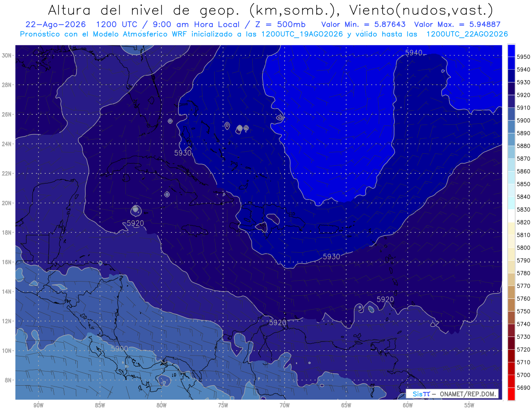Image resolution: width=532 pixels, height=411 pixels.
Task: Click the 5920 contour label near Venezuela's coast
Action: point(278,322)
